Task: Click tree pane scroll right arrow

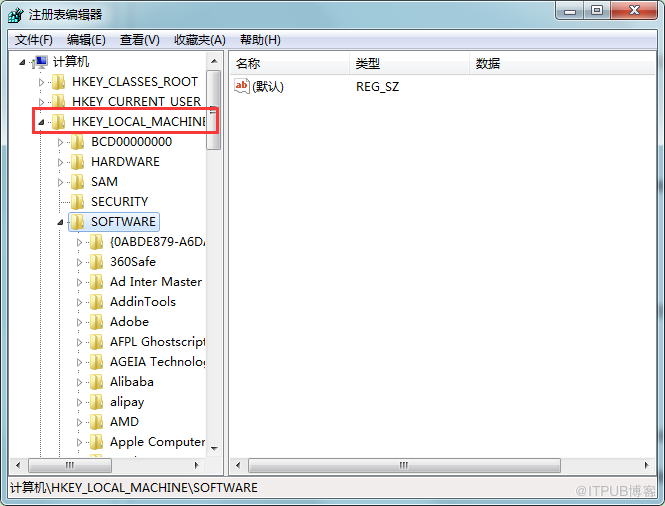Action: (196, 465)
